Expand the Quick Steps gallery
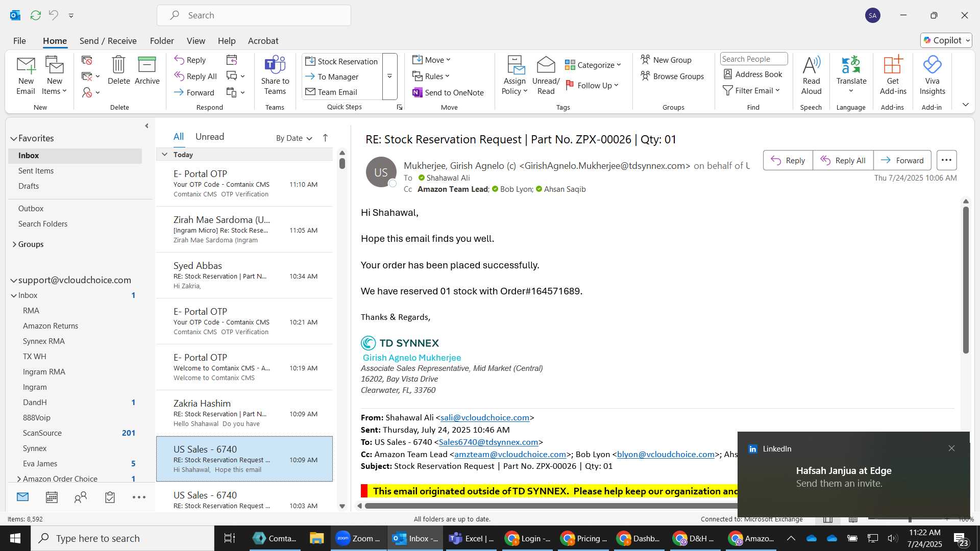The width and height of the screenshot is (980, 551). tap(390, 76)
